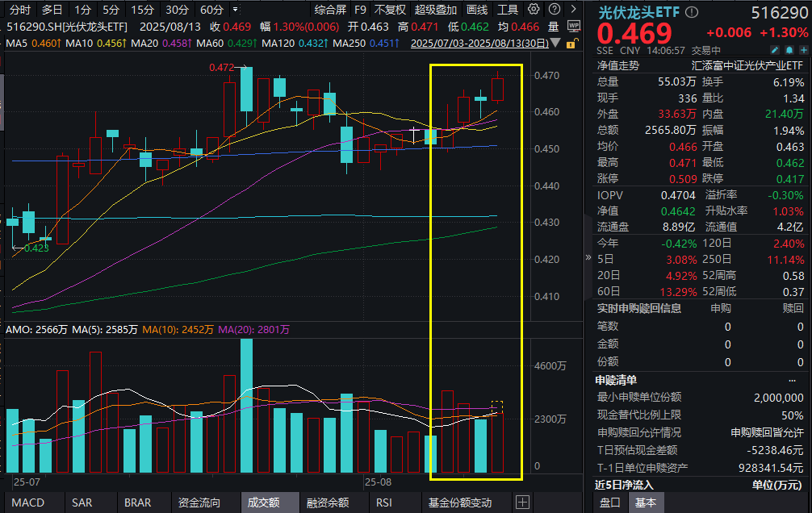
Task: Toggle the 综合屏 combined screen view
Action: point(329,10)
